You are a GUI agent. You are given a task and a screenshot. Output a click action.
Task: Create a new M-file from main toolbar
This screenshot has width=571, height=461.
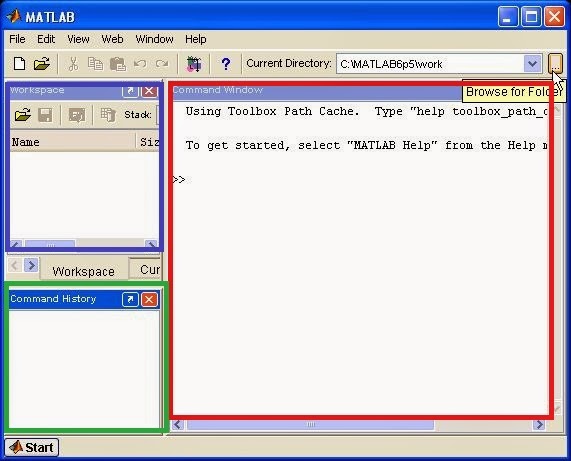(19, 64)
